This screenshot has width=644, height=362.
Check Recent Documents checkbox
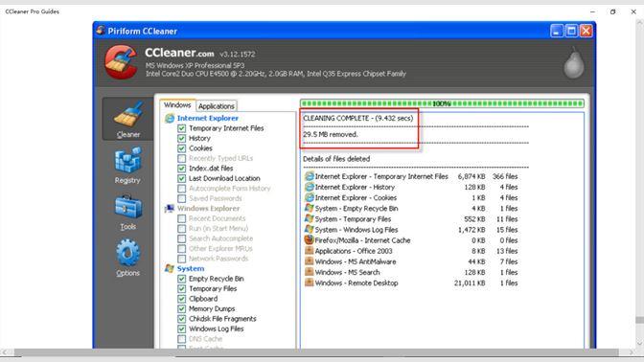click(x=181, y=218)
